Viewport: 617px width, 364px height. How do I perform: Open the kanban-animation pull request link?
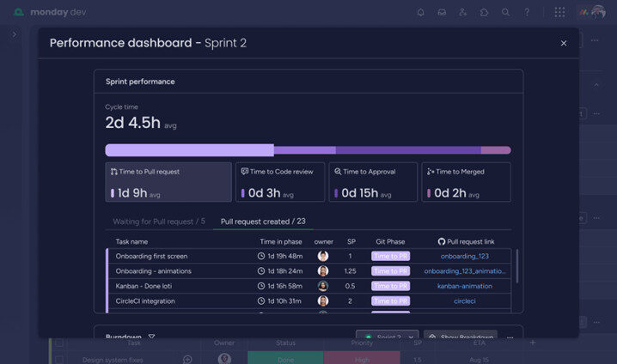coord(464,286)
